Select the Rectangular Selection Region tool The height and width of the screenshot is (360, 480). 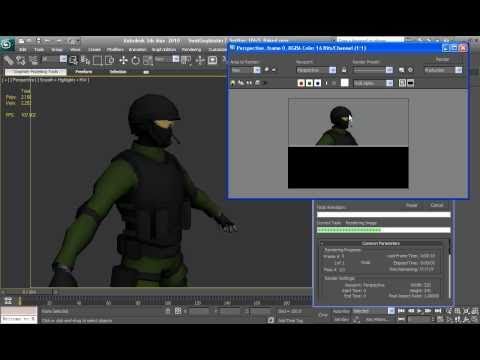click(97, 60)
